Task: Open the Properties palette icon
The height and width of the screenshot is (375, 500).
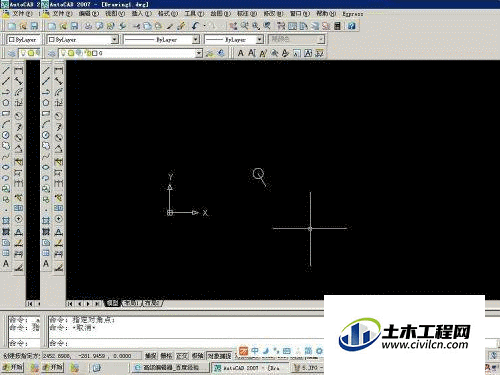Action: [281, 26]
